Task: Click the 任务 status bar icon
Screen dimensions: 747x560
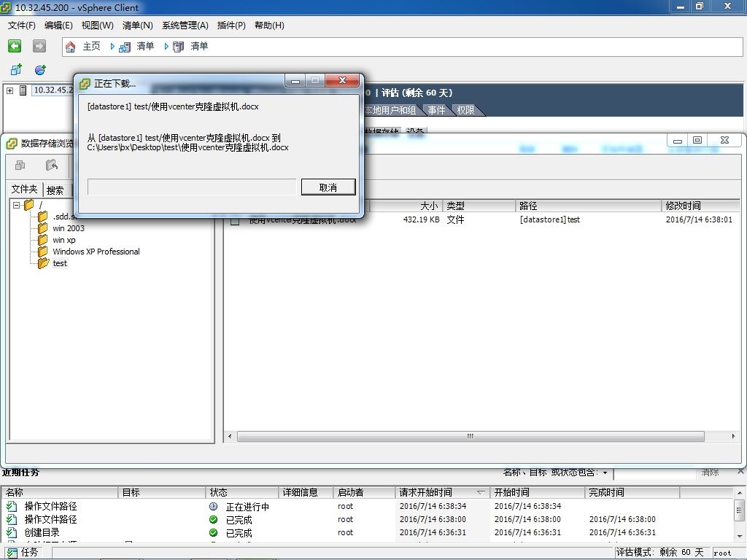Action: pos(12,553)
